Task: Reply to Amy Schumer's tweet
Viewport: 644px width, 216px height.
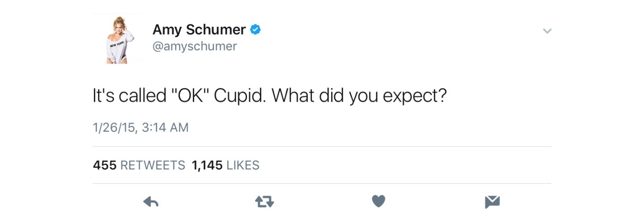Action: coord(151,201)
